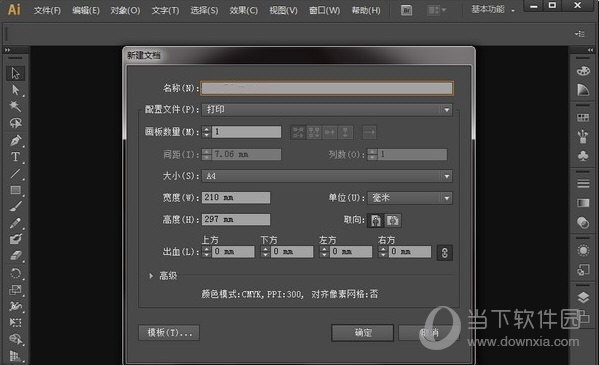Screen dimensions: 599x365
Task: Select the Paintbrush tool
Action: coord(15,206)
